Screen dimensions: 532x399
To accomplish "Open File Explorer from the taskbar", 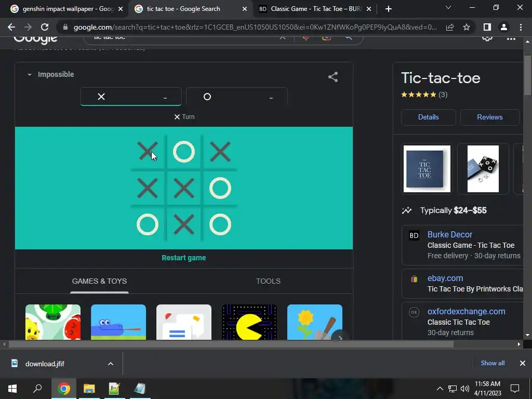I will click(89, 389).
